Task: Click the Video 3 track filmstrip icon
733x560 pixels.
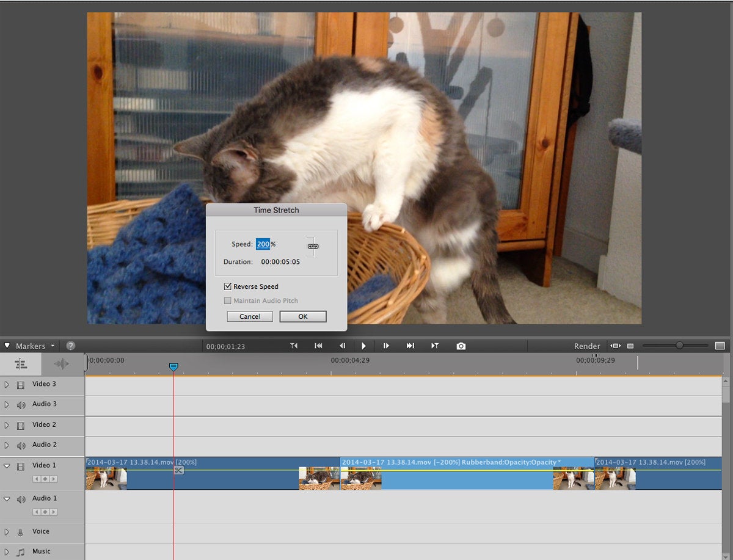Action: pos(21,385)
